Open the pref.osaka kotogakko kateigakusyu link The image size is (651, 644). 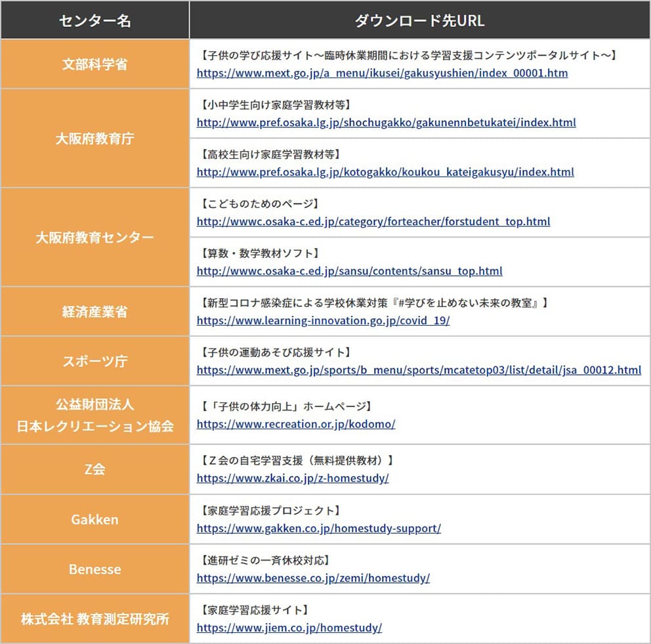click(x=385, y=172)
